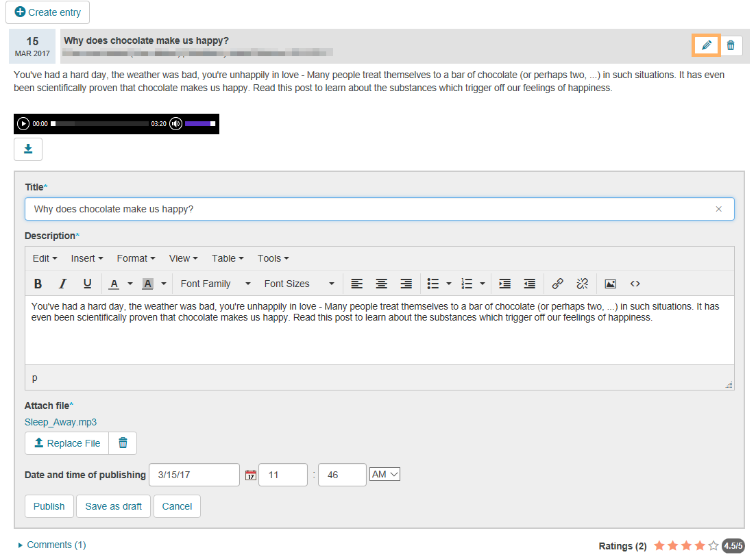Select the AM/PM dropdown
Image resolution: width=756 pixels, height=559 pixels.
coord(384,474)
